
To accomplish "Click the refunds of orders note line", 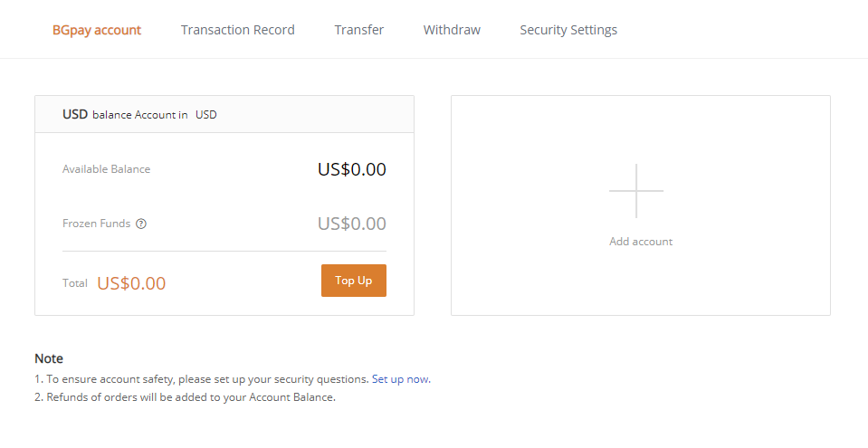I will [x=185, y=397].
